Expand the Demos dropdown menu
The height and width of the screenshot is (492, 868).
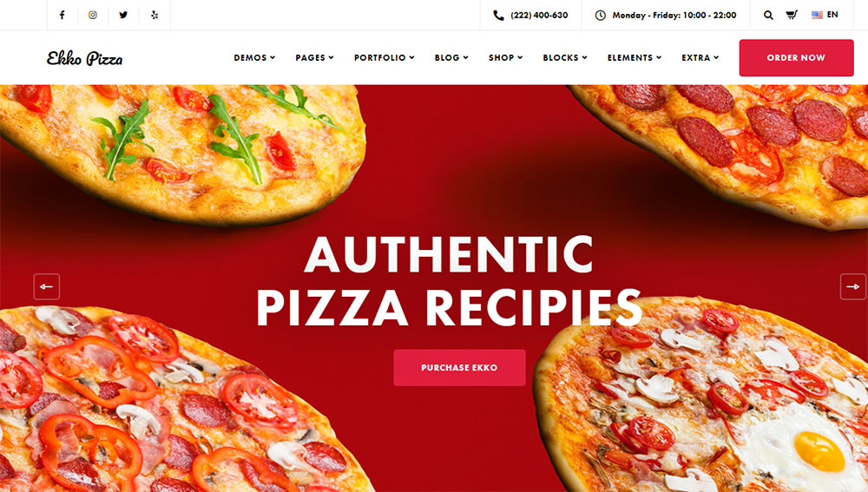click(x=254, y=57)
